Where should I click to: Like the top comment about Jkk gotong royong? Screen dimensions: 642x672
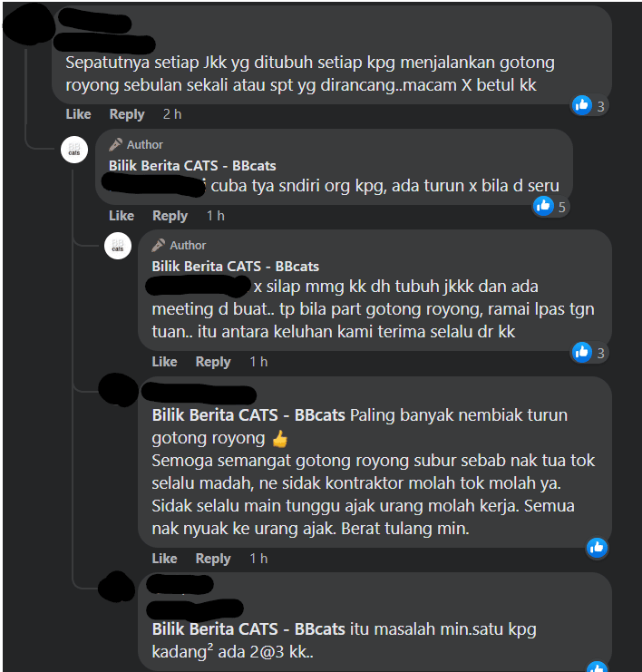(x=78, y=114)
